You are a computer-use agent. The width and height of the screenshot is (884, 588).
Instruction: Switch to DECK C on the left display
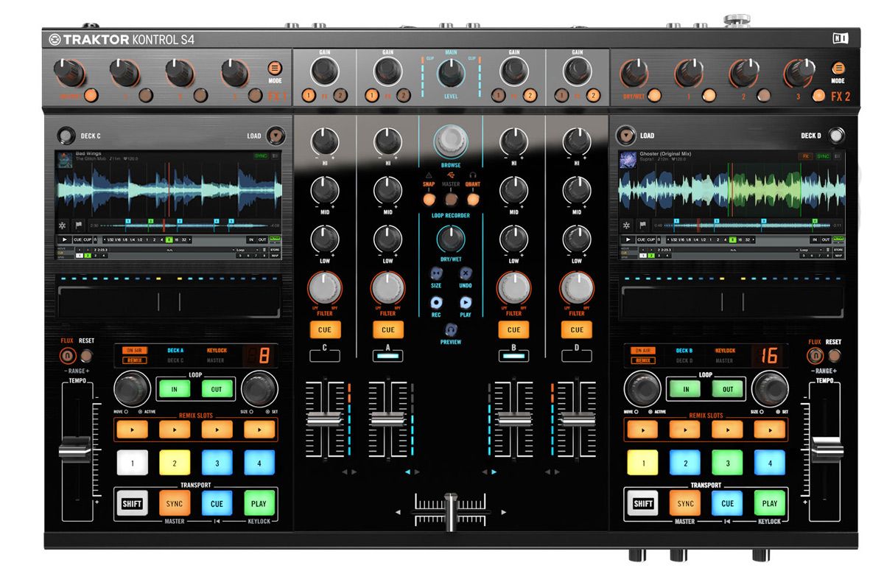176,360
